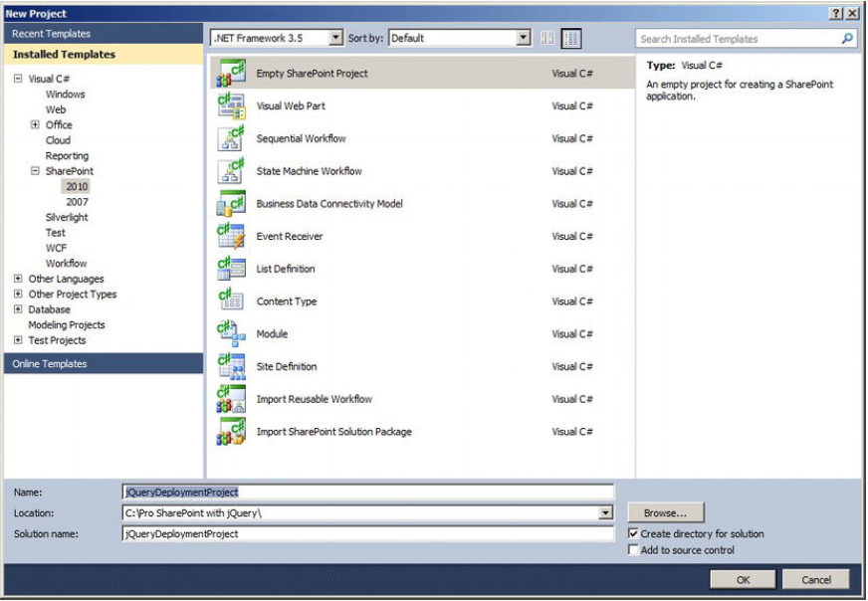
Task: Click the Cancel button
Action: tap(816, 579)
